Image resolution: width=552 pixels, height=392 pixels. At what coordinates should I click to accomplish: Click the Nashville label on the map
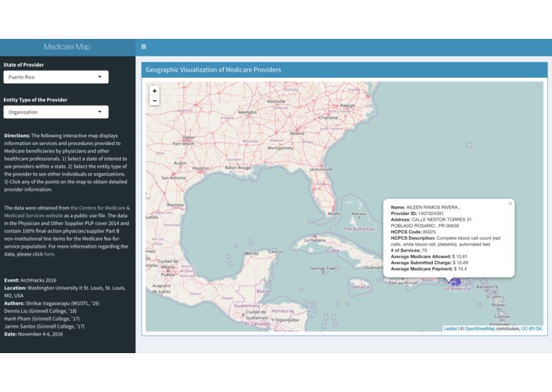pos(276,102)
